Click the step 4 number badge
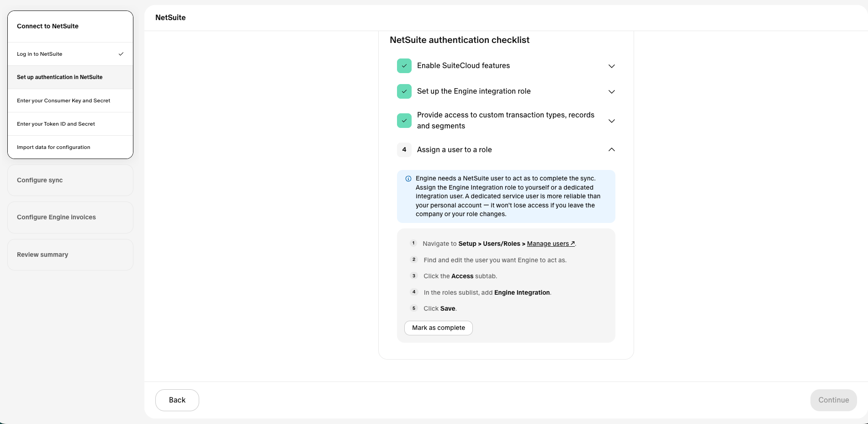This screenshot has width=868, height=424. [x=404, y=150]
